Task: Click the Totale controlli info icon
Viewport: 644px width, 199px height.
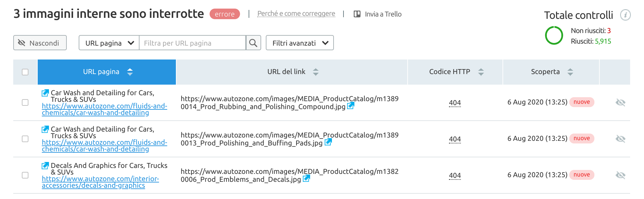Action: (x=625, y=15)
